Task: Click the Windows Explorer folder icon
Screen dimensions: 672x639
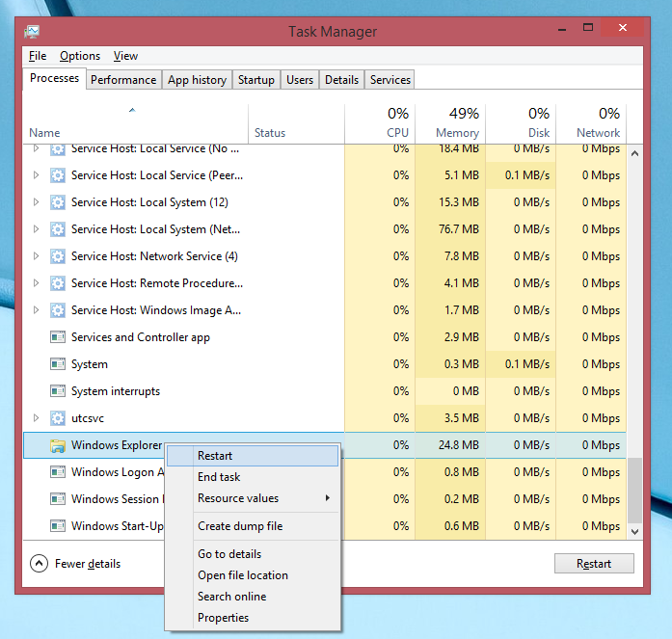Action: point(58,445)
